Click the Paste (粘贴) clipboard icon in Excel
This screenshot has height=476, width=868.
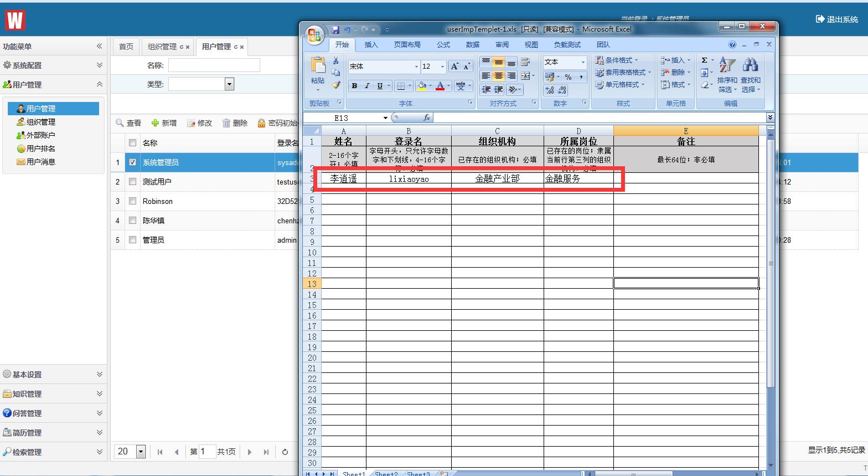point(318,65)
